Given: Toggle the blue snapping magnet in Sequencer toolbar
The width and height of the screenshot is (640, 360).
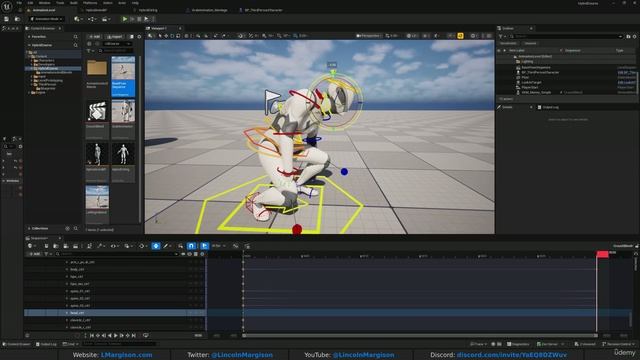Looking at the screenshot, I should [x=191, y=246].
